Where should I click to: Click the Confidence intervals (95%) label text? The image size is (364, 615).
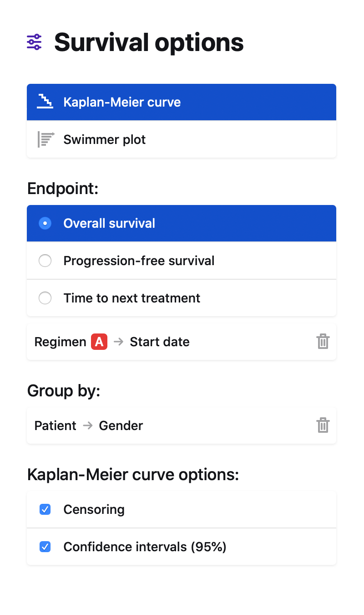pyautogui.click(x=145, y=547)
